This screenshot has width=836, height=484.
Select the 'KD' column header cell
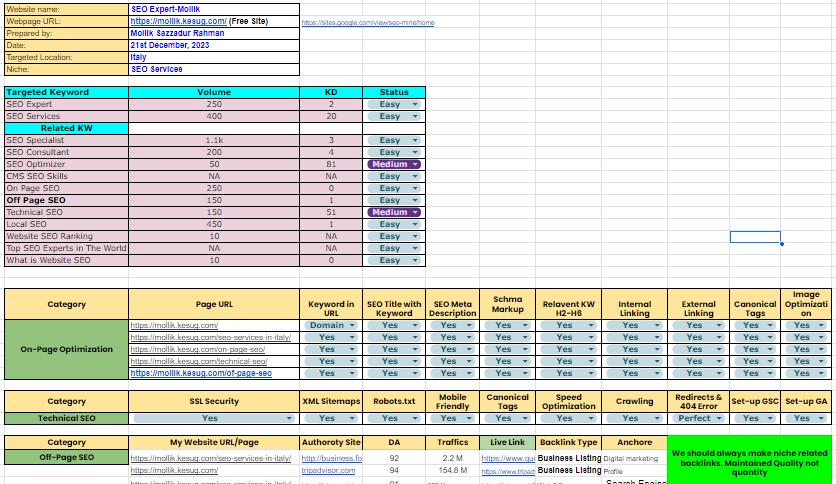331,92
